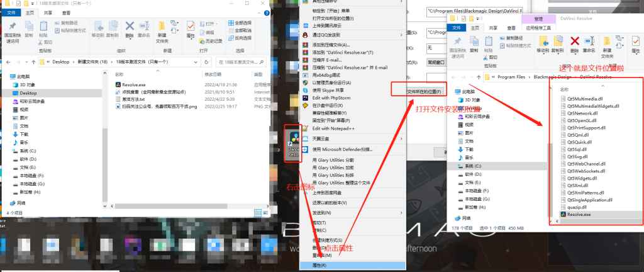This screenshot has height=272, width=644.
Task: Click refresh button beside left address bar
Action: pos(208,62)
